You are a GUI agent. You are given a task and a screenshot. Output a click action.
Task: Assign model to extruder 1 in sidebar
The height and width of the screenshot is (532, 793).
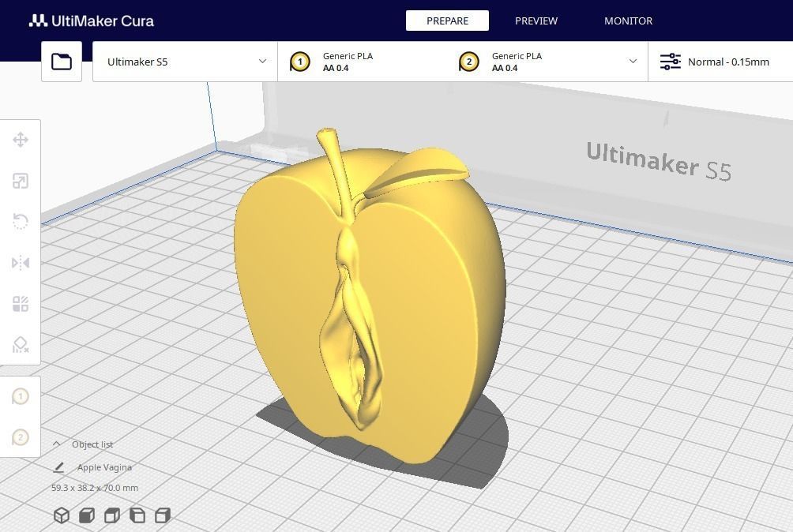tap(21, 396)
